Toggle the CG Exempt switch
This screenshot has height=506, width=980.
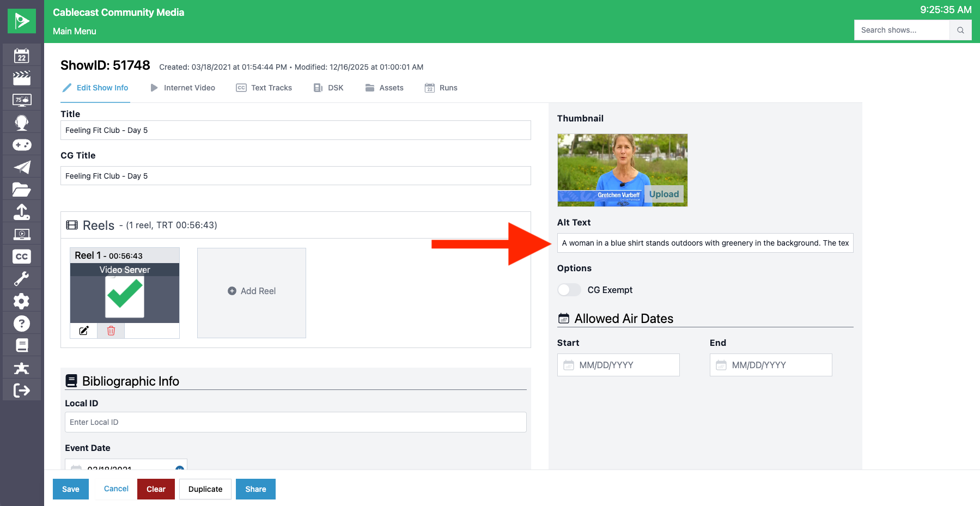[x=569, y=290]
